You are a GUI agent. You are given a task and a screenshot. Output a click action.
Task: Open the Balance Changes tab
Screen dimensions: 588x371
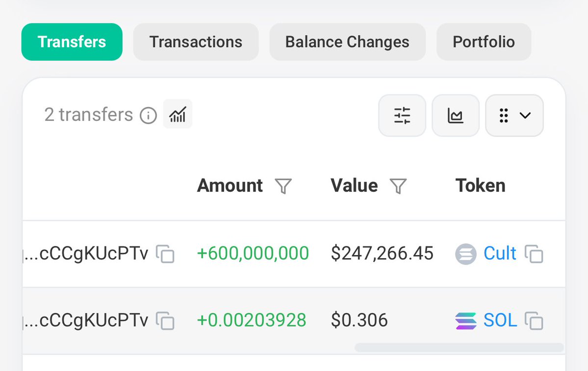pyautogui.click(x=347, y=42)
